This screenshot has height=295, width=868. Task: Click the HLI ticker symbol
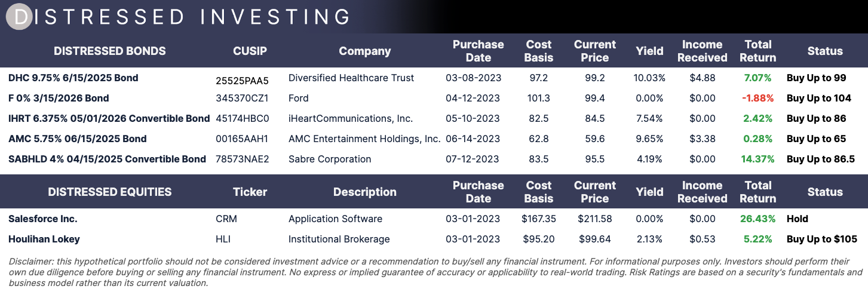coord(223,239)
